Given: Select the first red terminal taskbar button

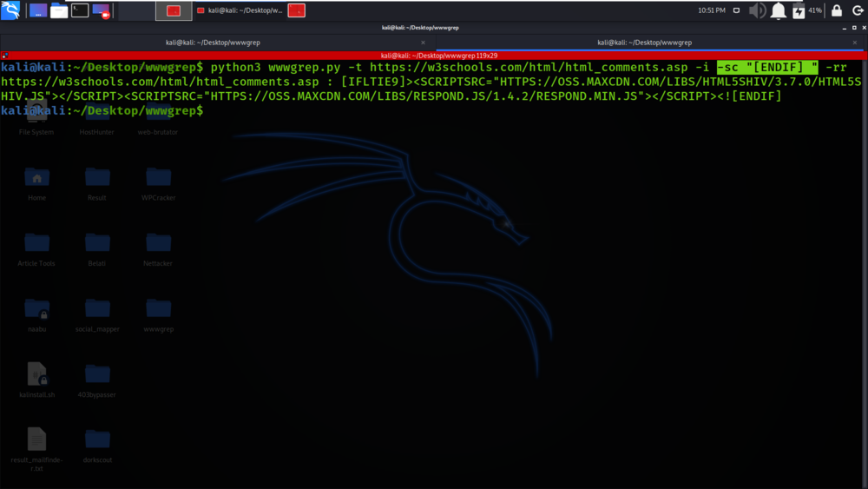Looking at the screenshot, I should pos(174,10).
